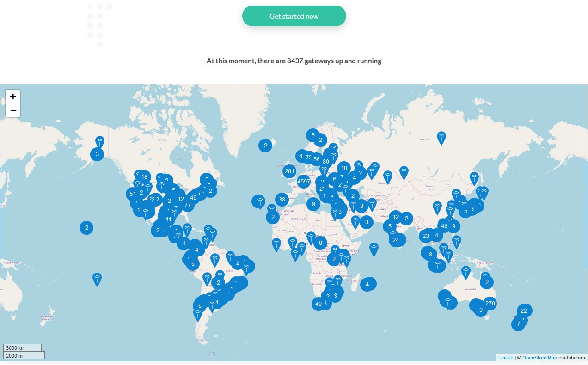
Task: Select the 5 cluster in northern Norway
Action: coord(313,135)
